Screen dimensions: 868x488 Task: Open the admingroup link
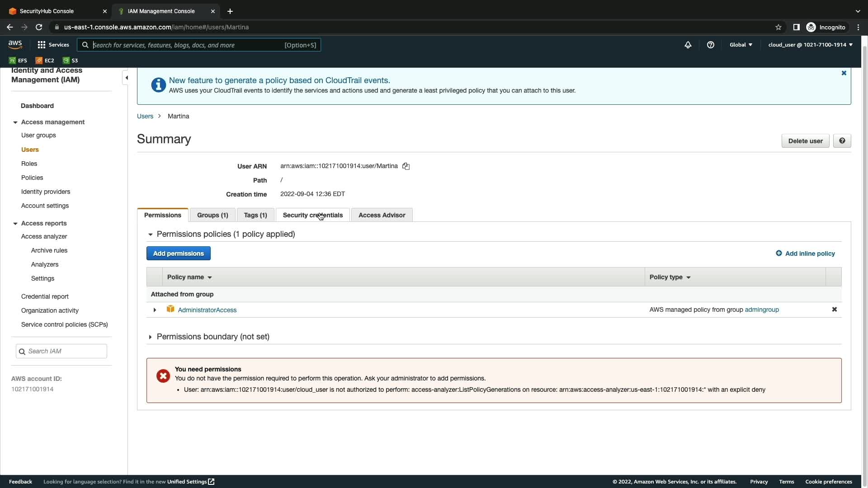coord(761,310)
